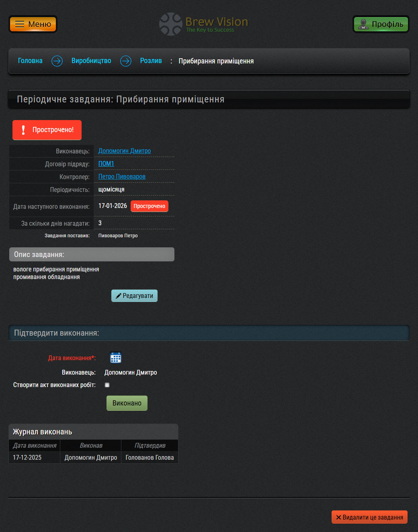The image size is (418, 532).
Task: Click the user avatar icon in Профіль
Action: [363, 24]
